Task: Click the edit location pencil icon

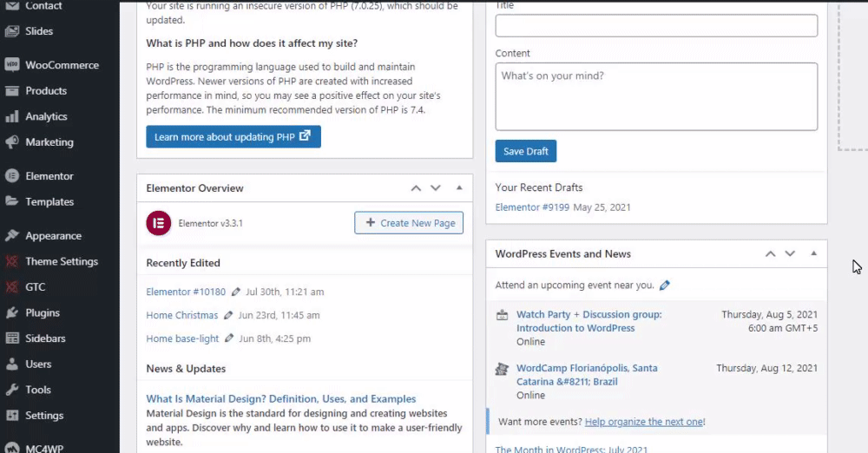Action: click(664, 286)
